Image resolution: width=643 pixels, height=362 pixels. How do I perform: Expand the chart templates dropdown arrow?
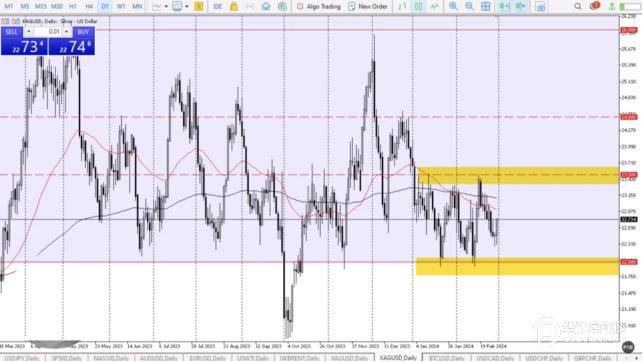[x=187, y=7]
